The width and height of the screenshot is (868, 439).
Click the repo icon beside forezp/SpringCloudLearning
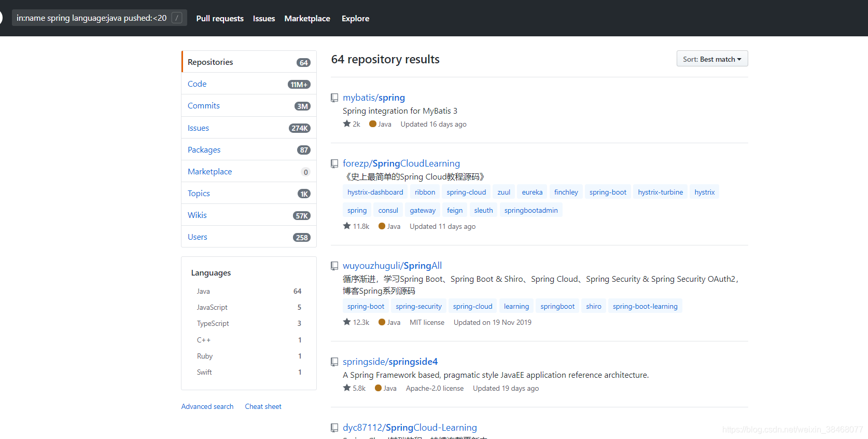click(x=334, y=164)
